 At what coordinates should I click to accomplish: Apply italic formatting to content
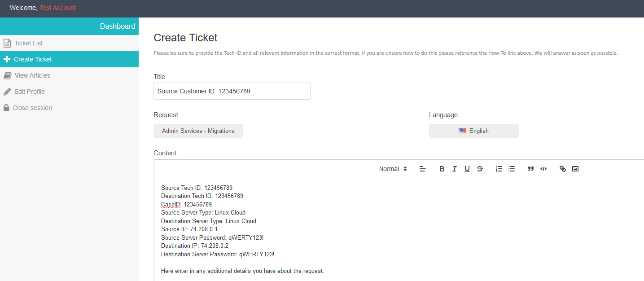click(x=454, y=169)
